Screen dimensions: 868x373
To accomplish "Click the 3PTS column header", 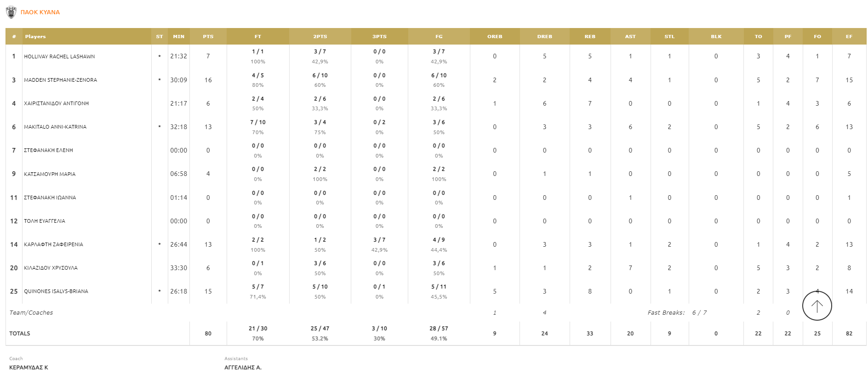I will pyautogui.click(x=379, y=37).
